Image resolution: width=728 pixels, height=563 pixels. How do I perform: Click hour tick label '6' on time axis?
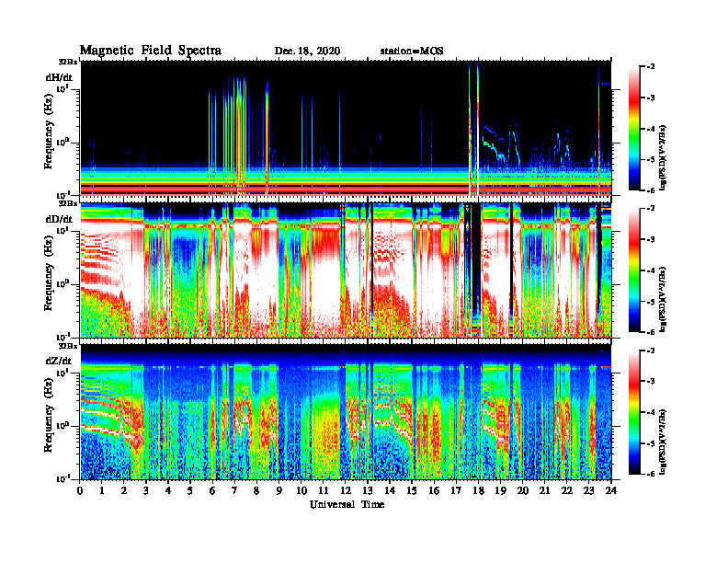click(213, 491)
